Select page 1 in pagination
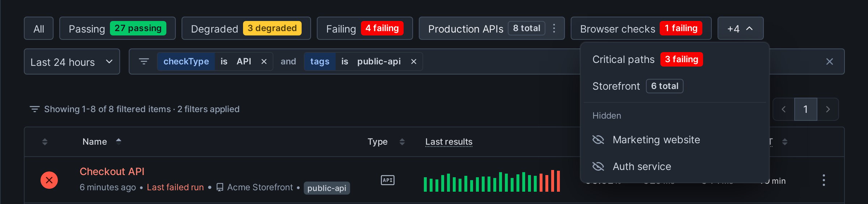 coord(805,109)
